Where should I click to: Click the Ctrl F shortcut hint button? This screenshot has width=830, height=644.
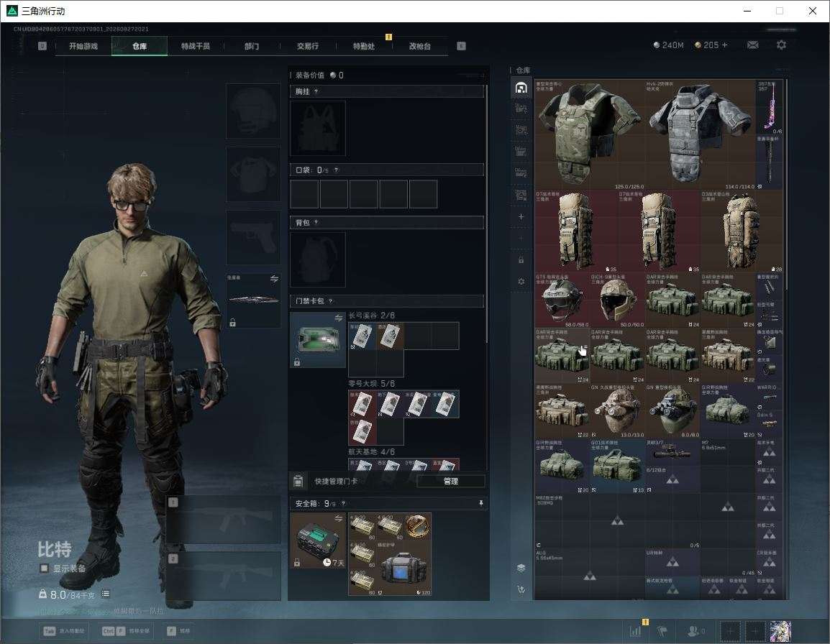tap(126, 631)
